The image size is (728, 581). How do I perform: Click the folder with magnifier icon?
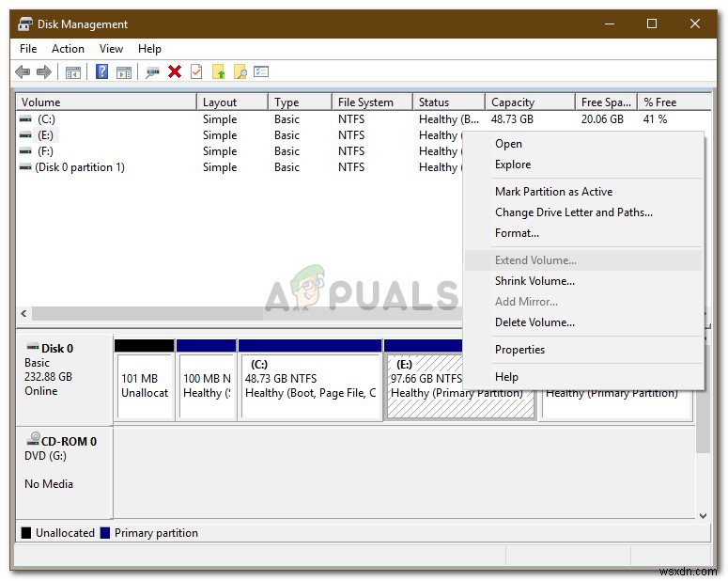240,72
